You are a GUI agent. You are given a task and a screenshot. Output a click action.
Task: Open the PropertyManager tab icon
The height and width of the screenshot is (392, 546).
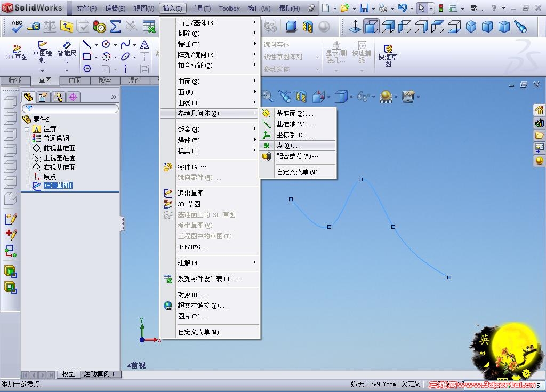[x=43, y=97]
